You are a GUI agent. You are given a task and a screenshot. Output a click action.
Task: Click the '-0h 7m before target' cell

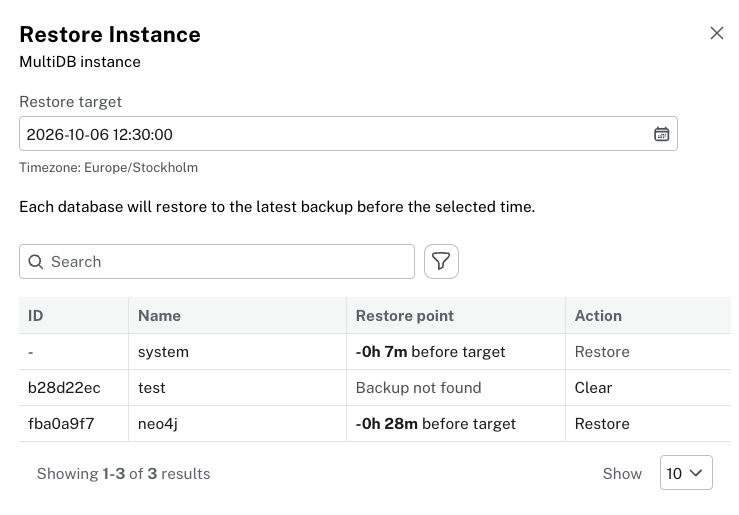pos(456,352)
